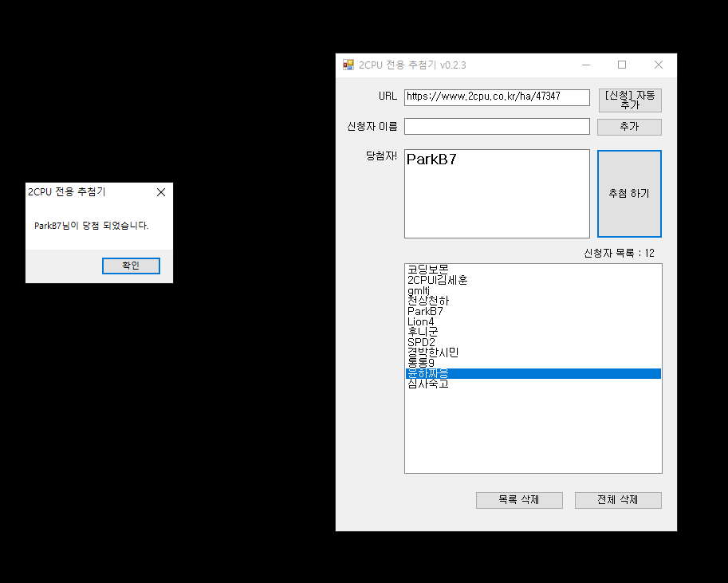Click the 확인 button in the dialog
728x583 pixels.
(131, 266)
